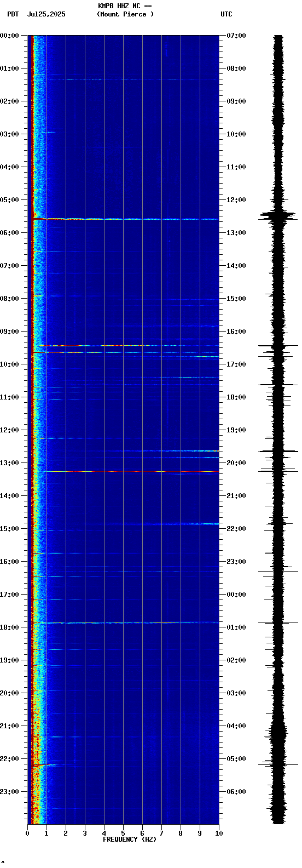The image size is (302, 868).
Task: Click the 'UTC' timezone label
Action: point(226,14)
